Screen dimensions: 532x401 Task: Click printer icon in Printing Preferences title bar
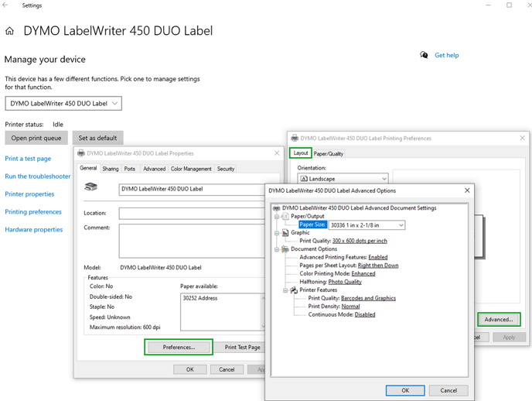[295, 139]
